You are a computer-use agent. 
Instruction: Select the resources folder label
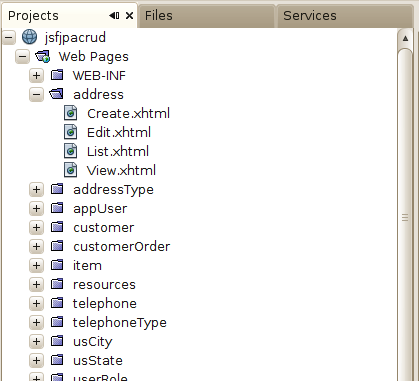(104, 284)
